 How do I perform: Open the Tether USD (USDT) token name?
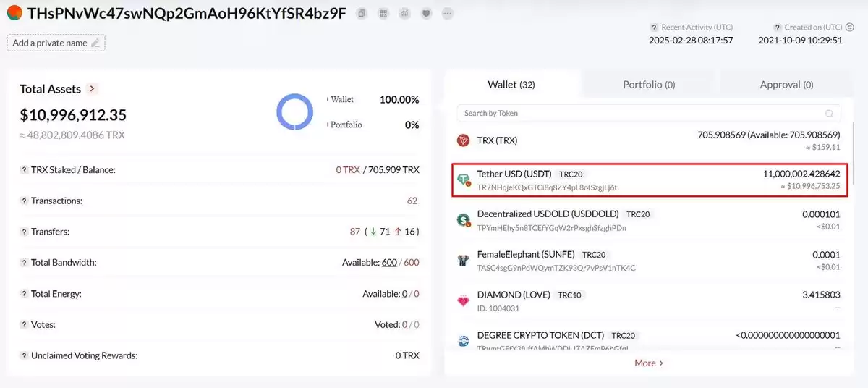514,174
